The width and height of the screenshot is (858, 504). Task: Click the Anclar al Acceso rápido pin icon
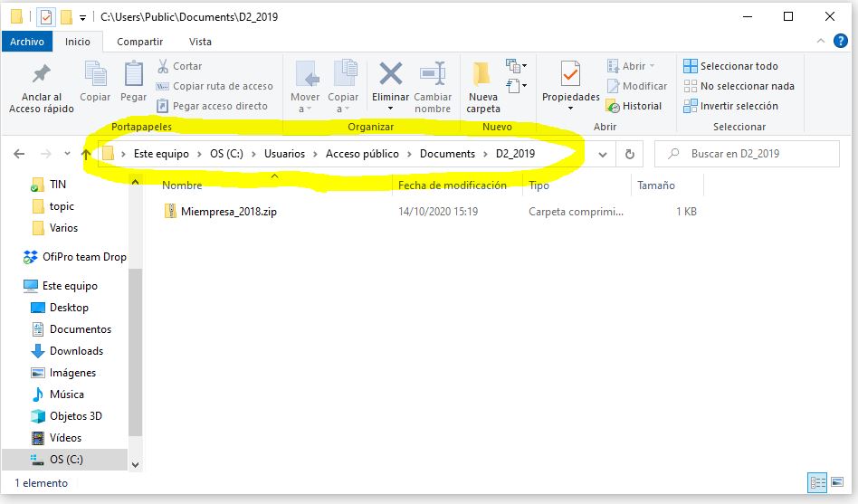point(41,74)
